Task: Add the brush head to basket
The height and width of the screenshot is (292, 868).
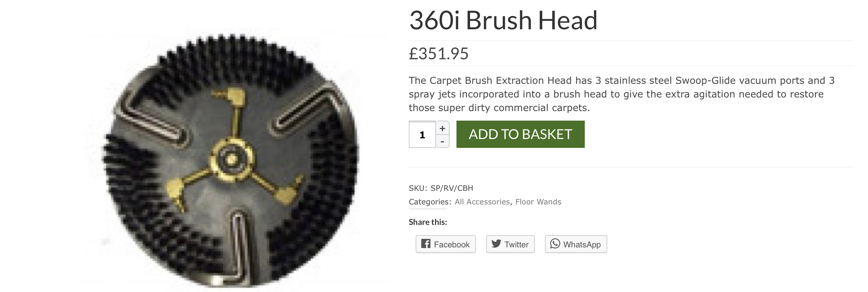Action: click(x=520, y=134)
